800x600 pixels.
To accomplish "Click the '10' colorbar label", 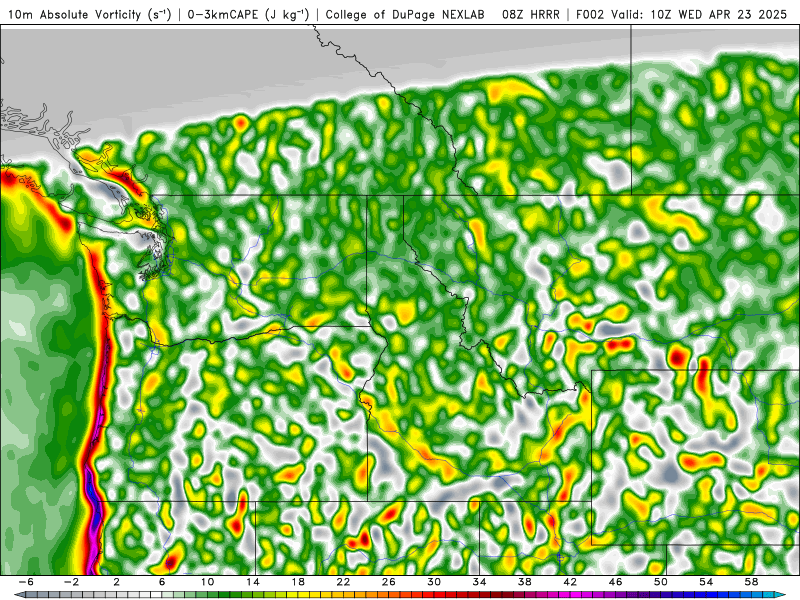I will click(207, 582).
